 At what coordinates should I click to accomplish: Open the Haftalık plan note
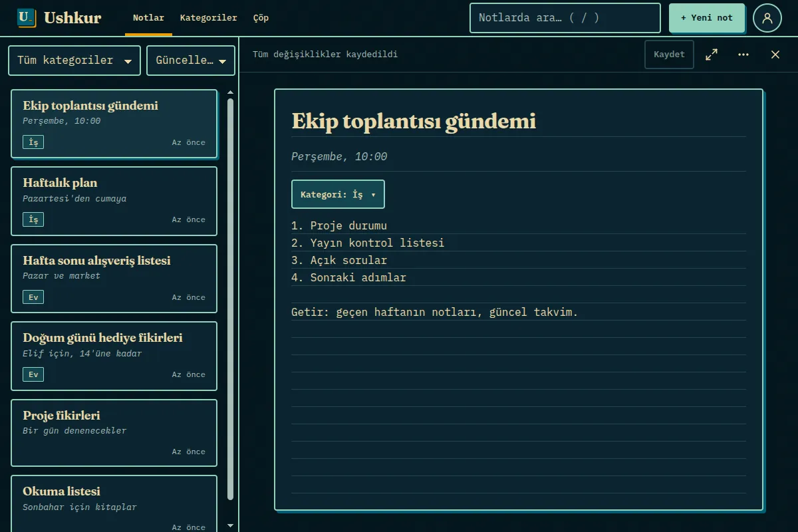[x=114, y=201]
